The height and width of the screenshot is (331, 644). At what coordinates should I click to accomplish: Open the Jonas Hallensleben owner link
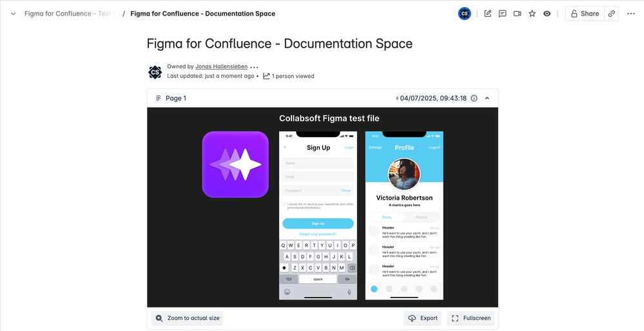click(221, 66)
